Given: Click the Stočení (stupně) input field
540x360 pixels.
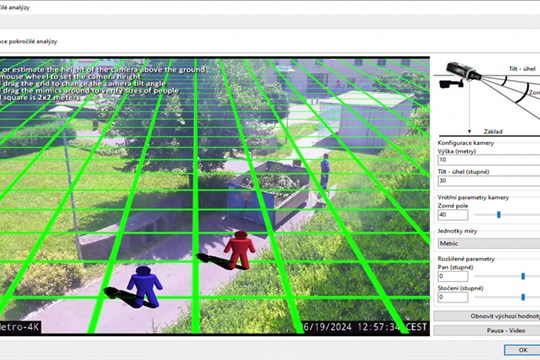Looking at the screenshot, I should [453, 297].
